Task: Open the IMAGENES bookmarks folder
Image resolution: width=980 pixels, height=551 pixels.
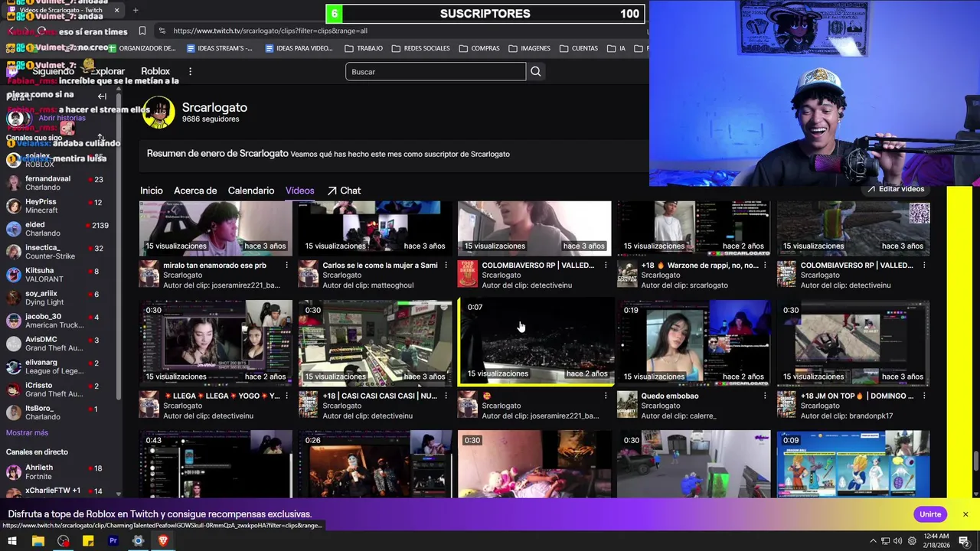Action: 529,48
